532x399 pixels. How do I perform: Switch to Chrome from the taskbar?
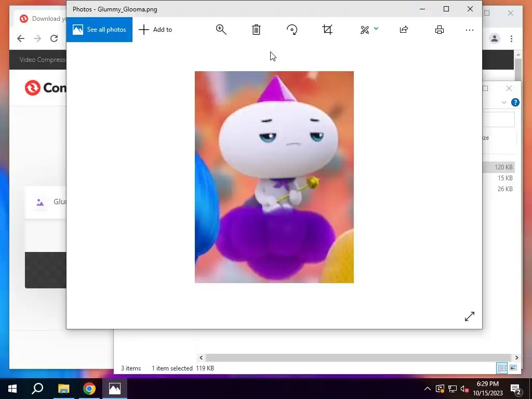[89, 389]
